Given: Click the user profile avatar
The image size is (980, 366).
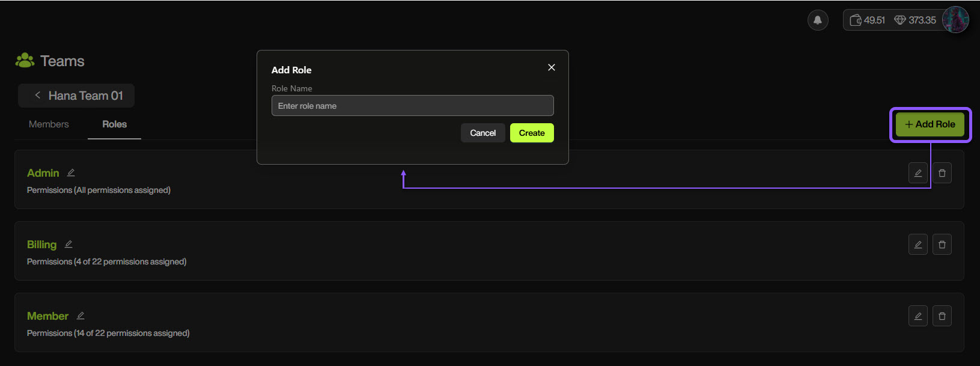Looking at the screenshot, I should tap(955, 20).
